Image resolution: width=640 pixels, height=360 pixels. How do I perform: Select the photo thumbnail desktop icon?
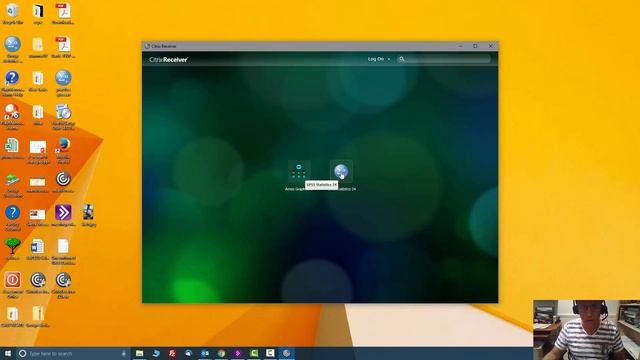88,216
